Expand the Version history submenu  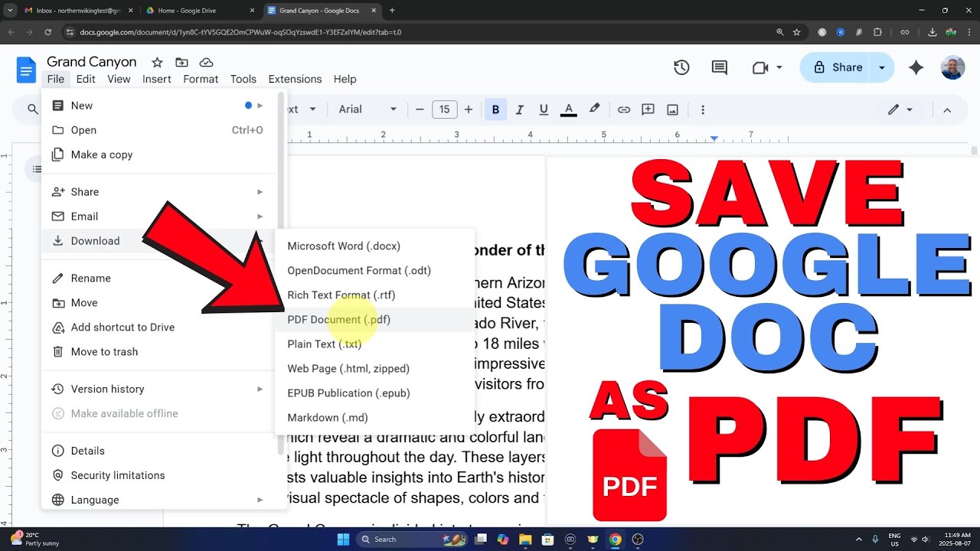pyautogui.click(x=158, y=390)
